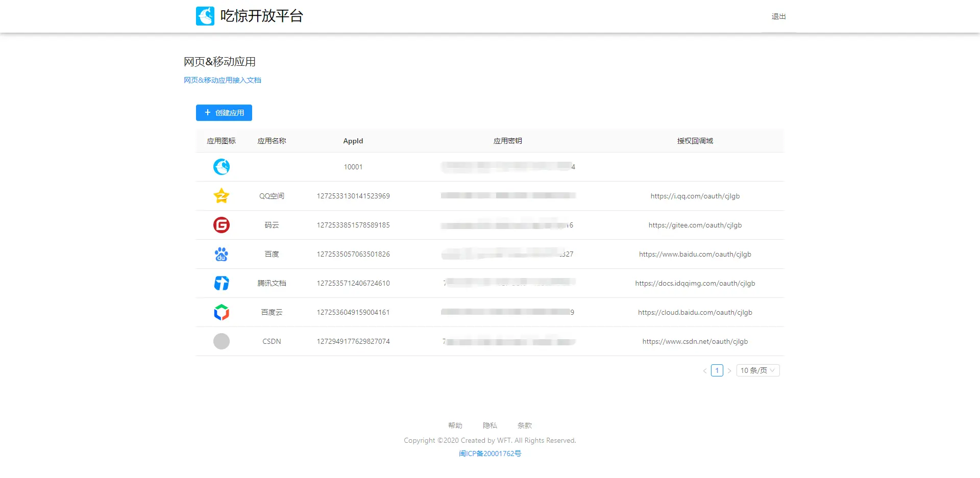Go to previous page arrow in pagination
Image resolution: width=980 pixels, height=478 pixels.
(x=705, y=371)
